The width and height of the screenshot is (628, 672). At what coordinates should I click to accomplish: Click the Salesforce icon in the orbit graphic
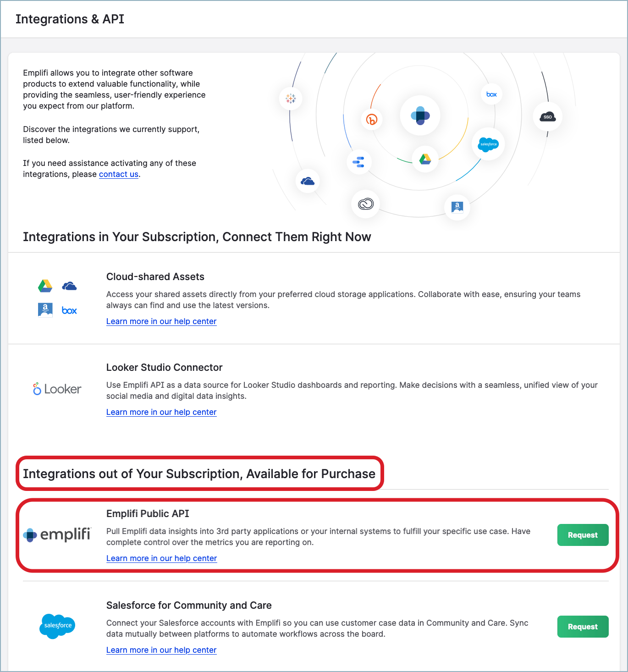pyautogui.click(x=488, y=144)
